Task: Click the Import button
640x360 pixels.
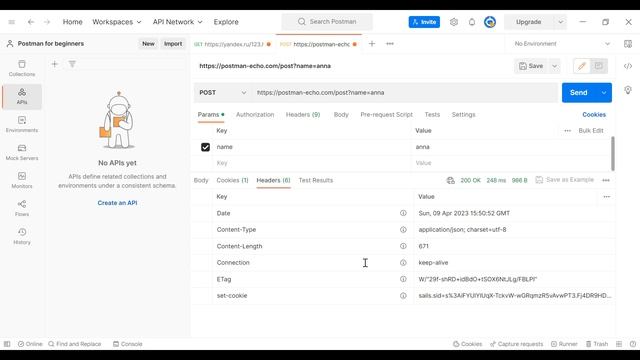Action: click(173, 44)
